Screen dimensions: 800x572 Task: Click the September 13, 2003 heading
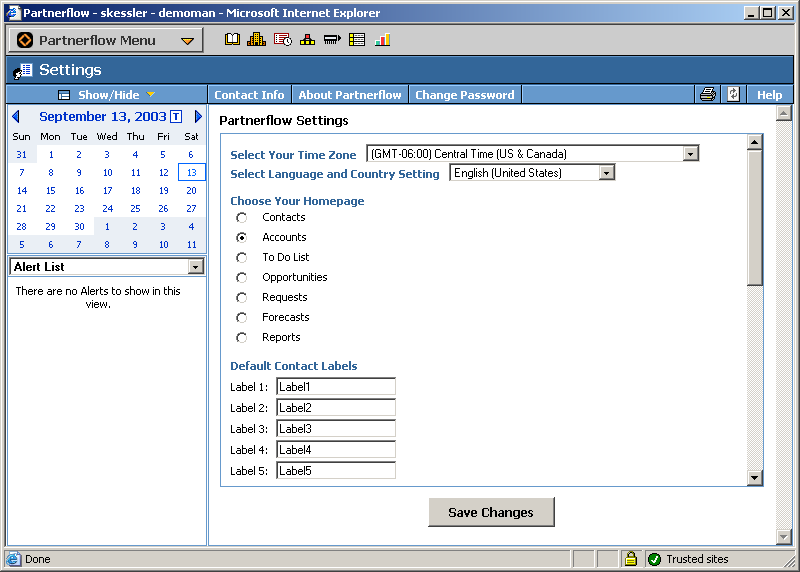pos(103,116)
